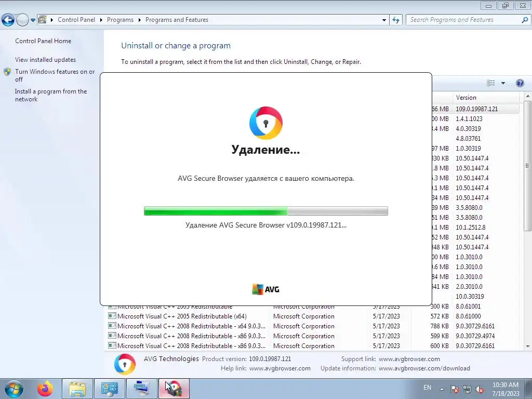
Task: Click version 9.0.30729.4974 in the list
Action: (475, 336)
